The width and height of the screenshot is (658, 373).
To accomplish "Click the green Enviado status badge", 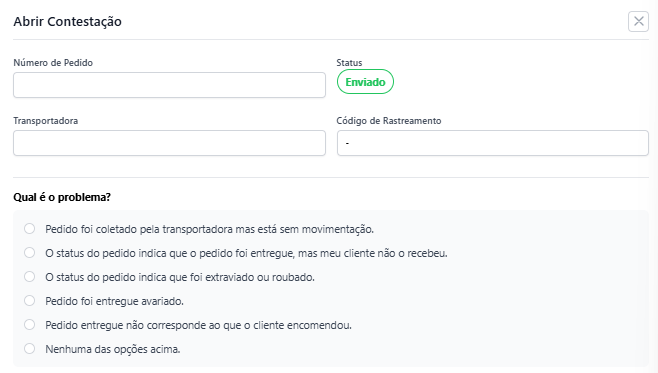I will (x=365, y=82).
